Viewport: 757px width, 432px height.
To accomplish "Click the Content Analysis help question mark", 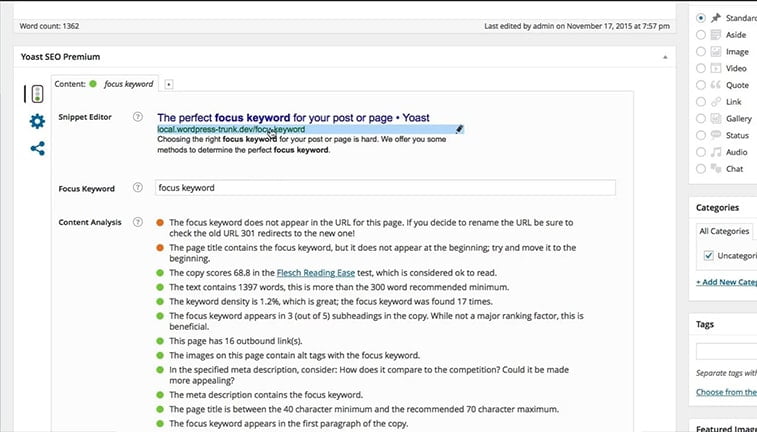I will tap(138, 222).
